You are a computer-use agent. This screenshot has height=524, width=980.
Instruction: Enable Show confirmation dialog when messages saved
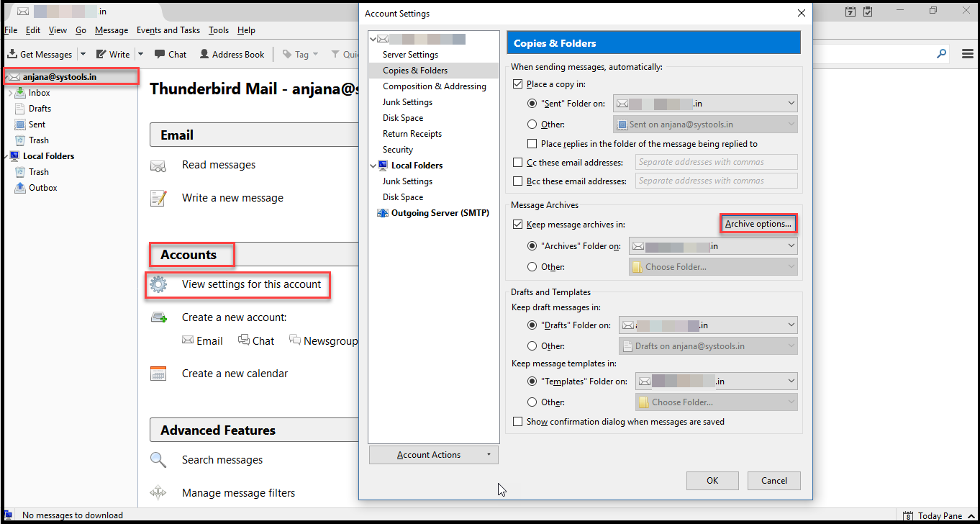pyautogui.click(x=517, y=422)
